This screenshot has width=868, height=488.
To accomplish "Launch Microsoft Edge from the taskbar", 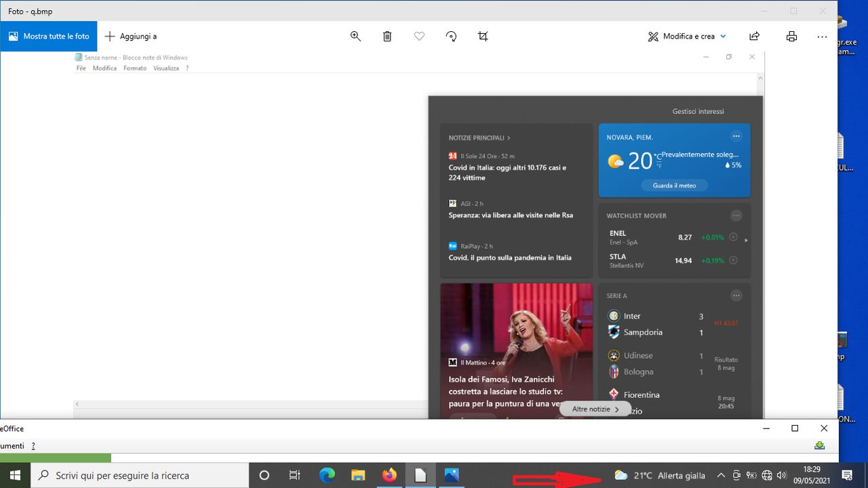I will [327, 475].
